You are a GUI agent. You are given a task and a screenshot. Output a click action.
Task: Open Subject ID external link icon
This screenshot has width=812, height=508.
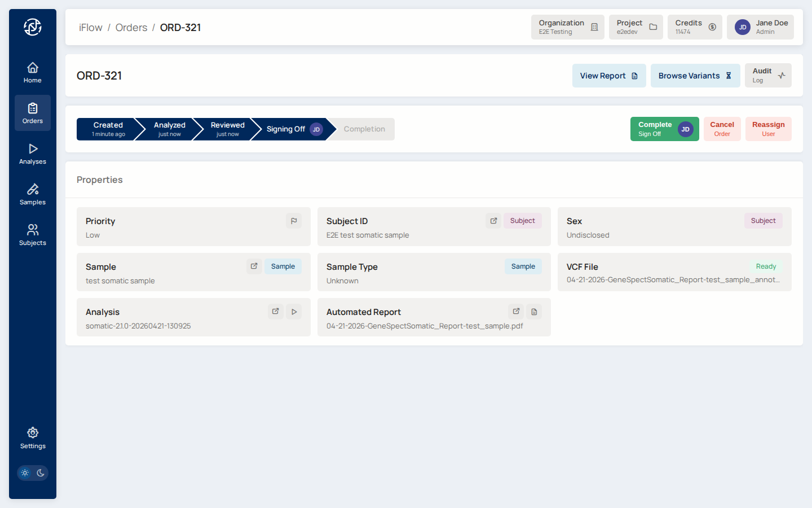tap(493, 221)
